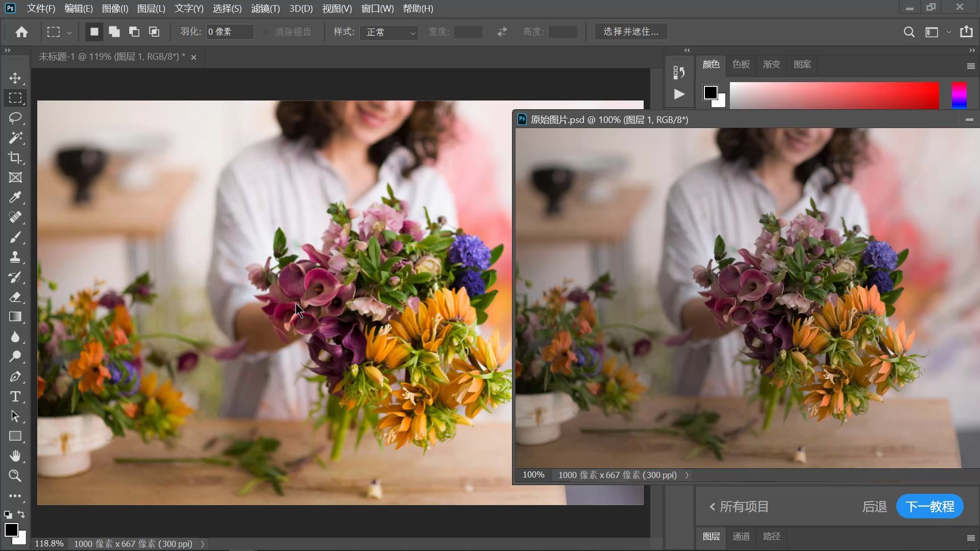Select the Pen tool
This screenshot has height=551, width=980.
[15, 377]
